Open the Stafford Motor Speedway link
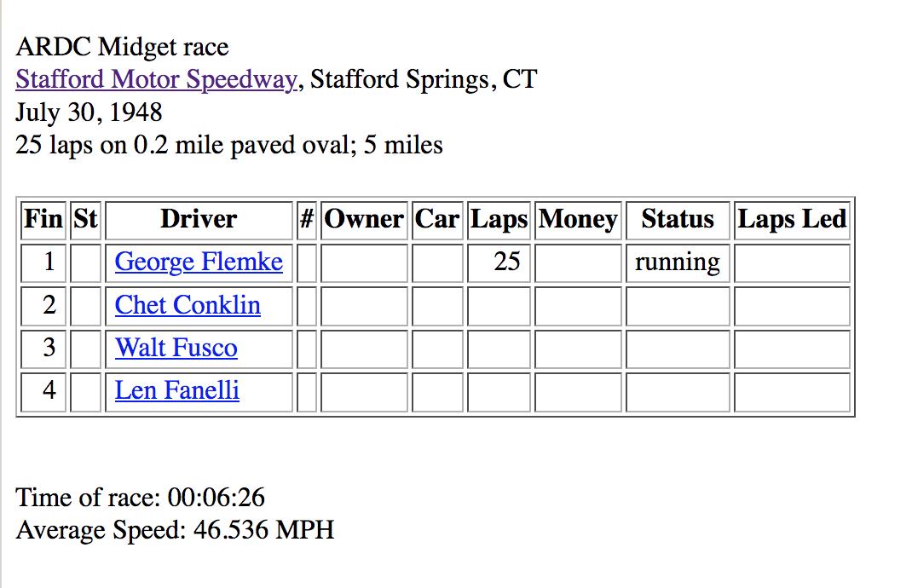 (x=157, y=80)
